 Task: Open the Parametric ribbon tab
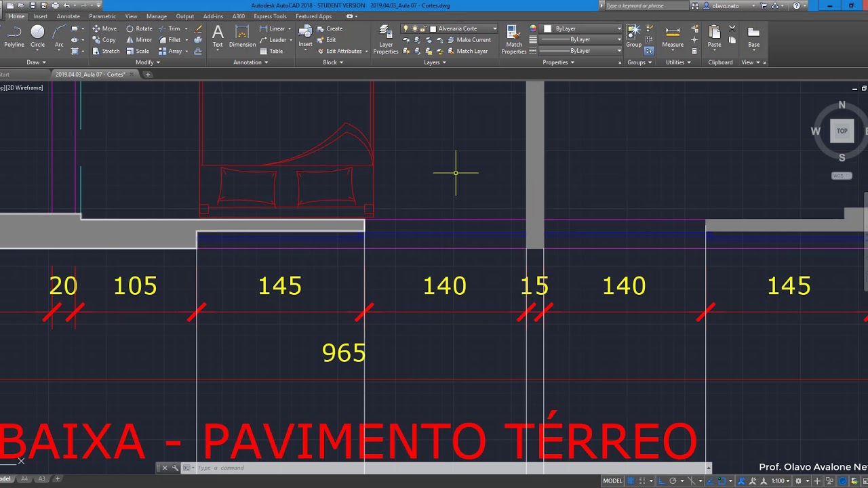coord(102,16)
